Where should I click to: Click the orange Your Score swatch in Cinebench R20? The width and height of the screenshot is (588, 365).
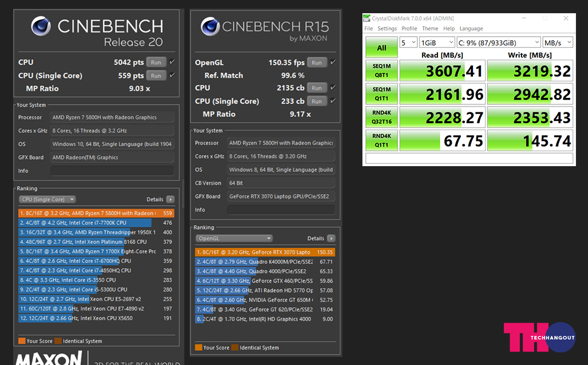[x=22, y=341]
